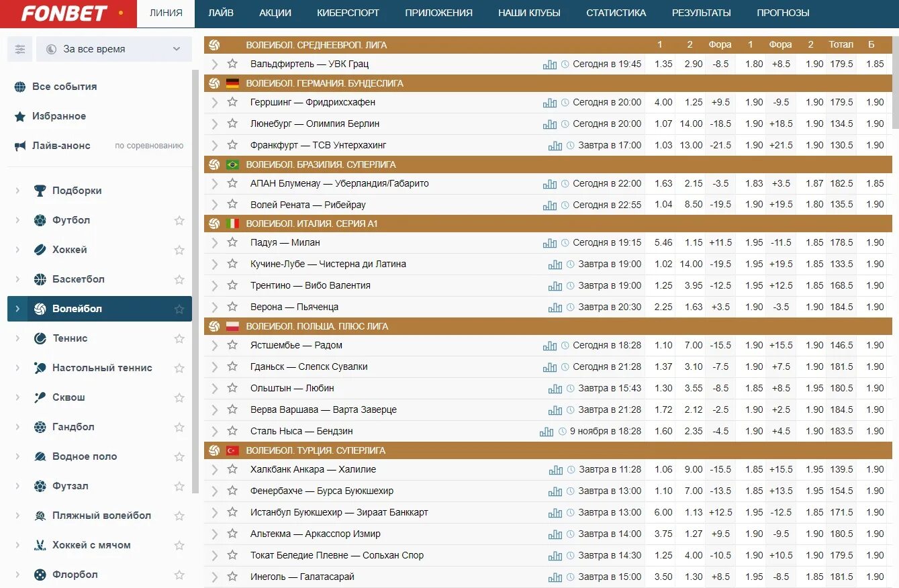
Task: Switch to the ЛИНИЯ tab
Action: (x=166, y=13)
